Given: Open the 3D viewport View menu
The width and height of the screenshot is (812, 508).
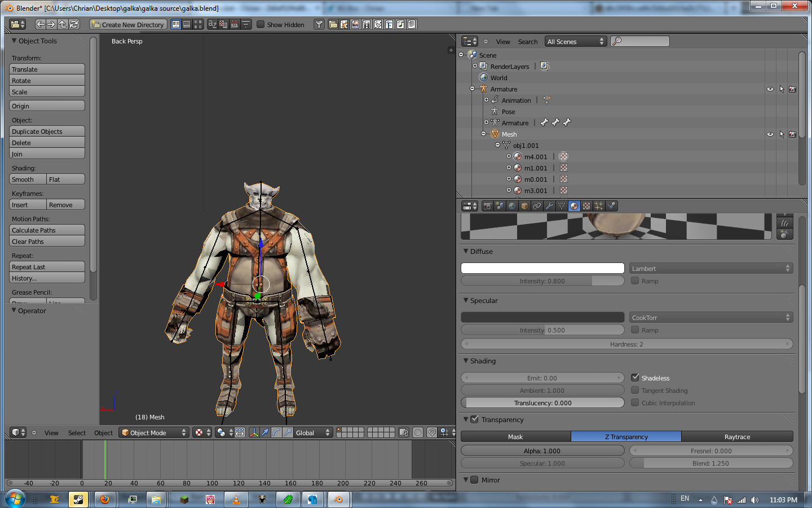Looking at the screenshot, I should (x=51, y=433).
